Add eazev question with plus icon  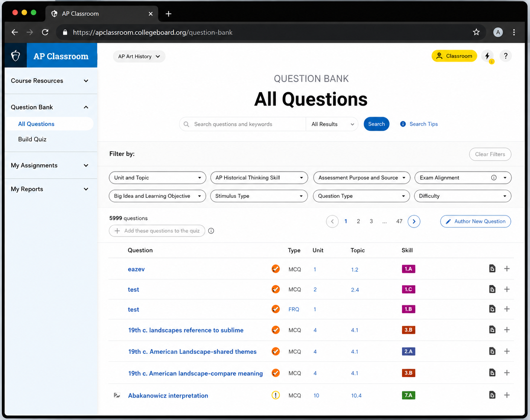coord(507,269)
